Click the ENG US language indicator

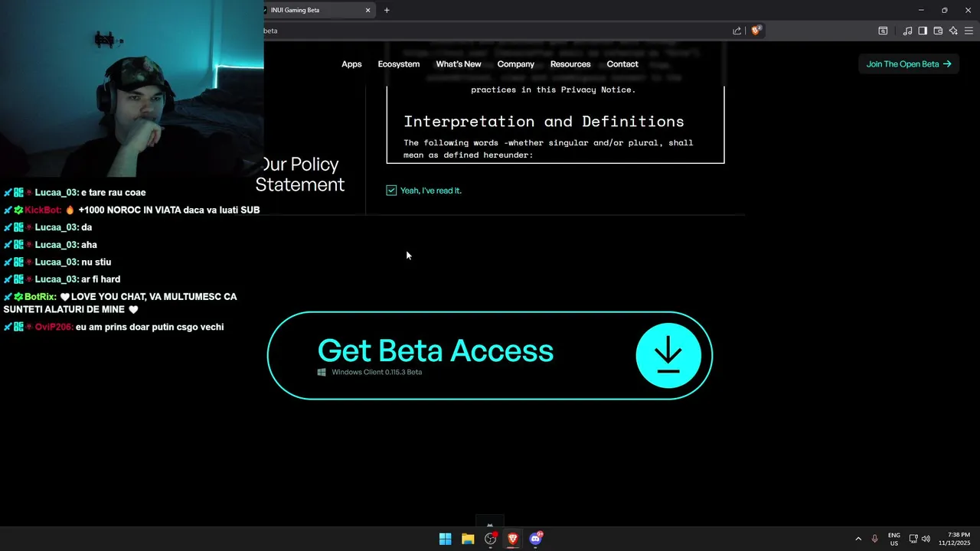pos(894,539)
